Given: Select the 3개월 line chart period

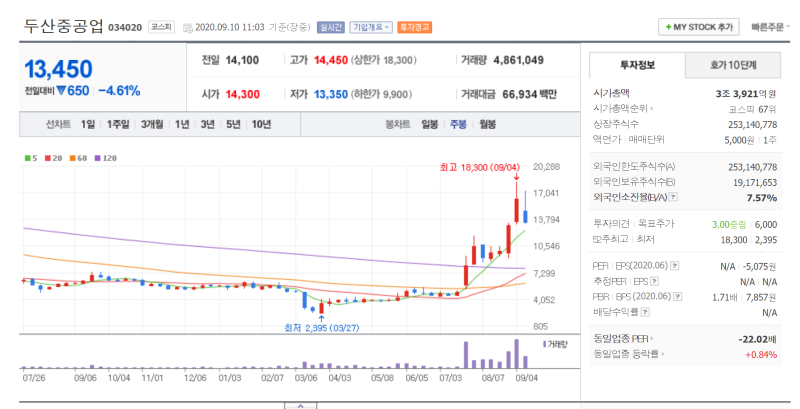Looking at the screenshot, I should pos(152,124).
